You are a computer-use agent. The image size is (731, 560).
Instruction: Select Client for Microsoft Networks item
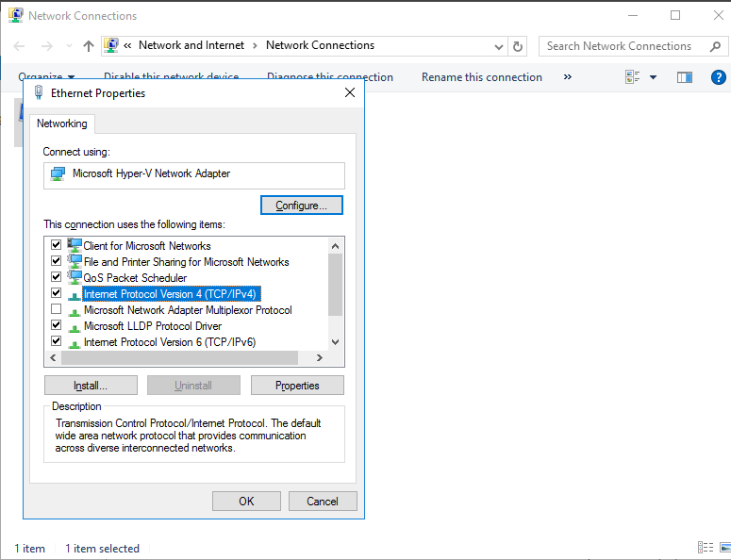pos(147,246)
